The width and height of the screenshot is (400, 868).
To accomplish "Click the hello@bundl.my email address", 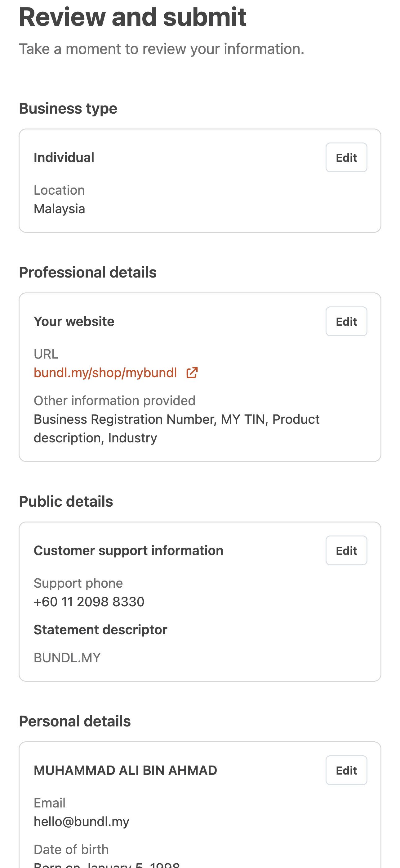I will pyautogui.click(x=82, y=821).
